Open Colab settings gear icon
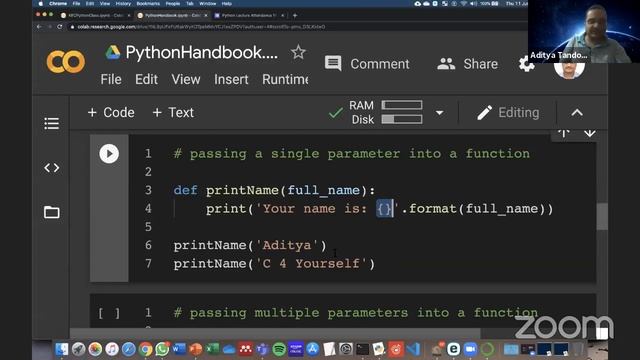 (x=527, y=64)
